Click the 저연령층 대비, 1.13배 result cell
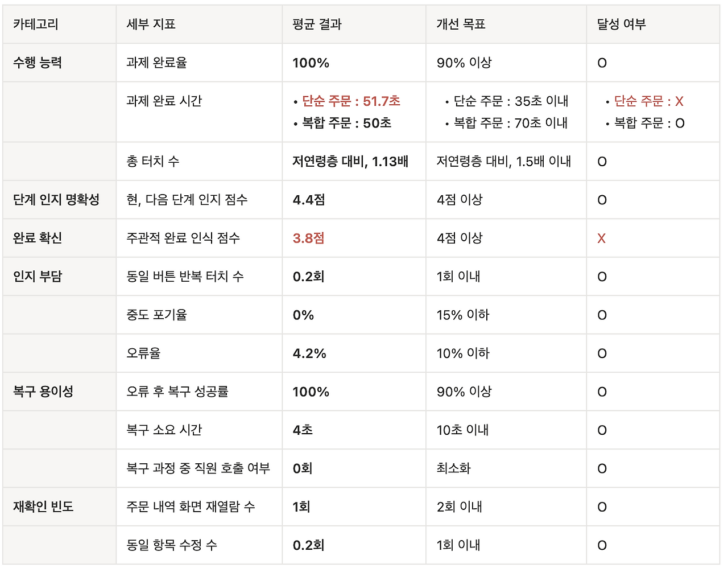The width and height of the screenshot is (728, 568). click(354, 162)
